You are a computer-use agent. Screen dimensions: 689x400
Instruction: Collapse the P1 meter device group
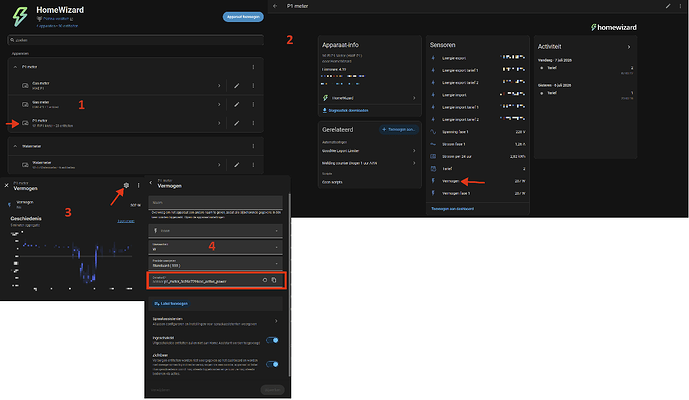tap(15, 67)
